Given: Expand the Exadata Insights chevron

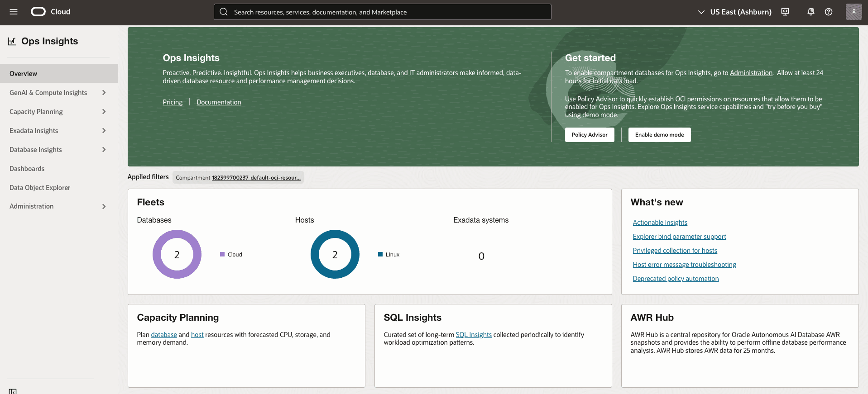Looking at the screenshot, I should click(104, 131).
